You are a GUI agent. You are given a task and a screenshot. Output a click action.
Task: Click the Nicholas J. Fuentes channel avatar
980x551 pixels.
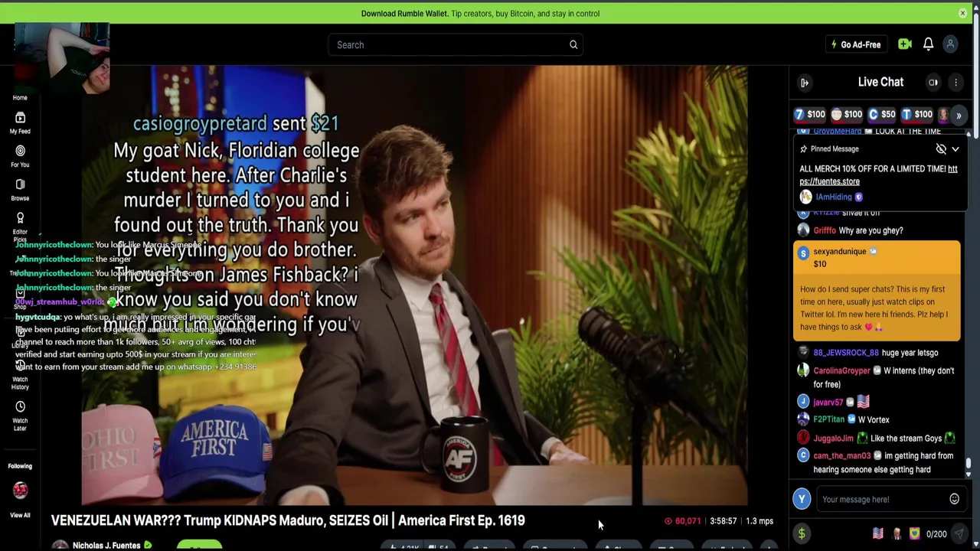click(60, 546)
